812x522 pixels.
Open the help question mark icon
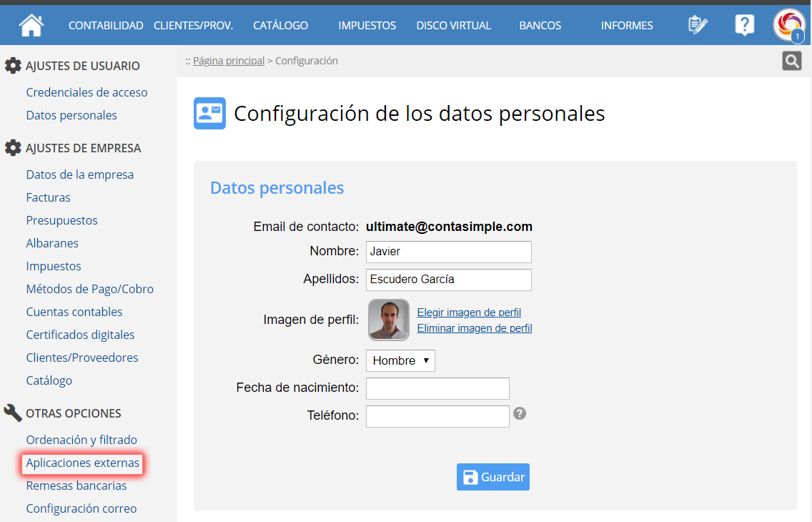coord(744,25)
